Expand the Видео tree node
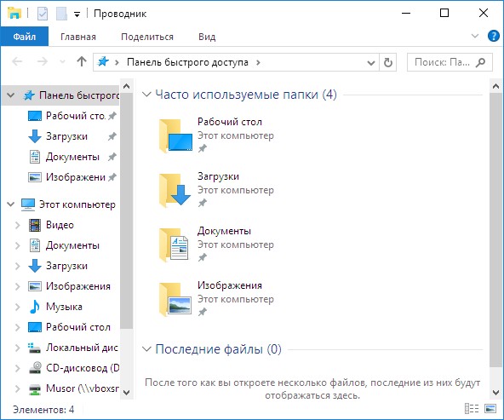Image resolution: width=504 pixels, height=420 pixels. (x=18, y=226)
